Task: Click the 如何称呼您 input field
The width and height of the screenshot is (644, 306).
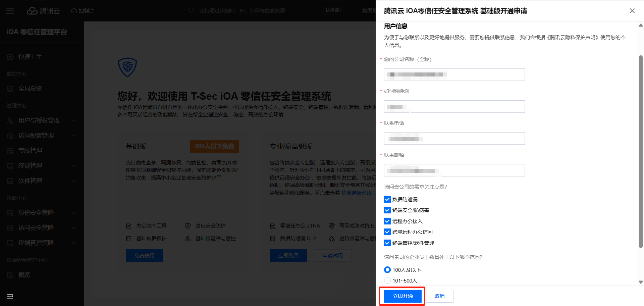Action: click(x=454, y=106)
